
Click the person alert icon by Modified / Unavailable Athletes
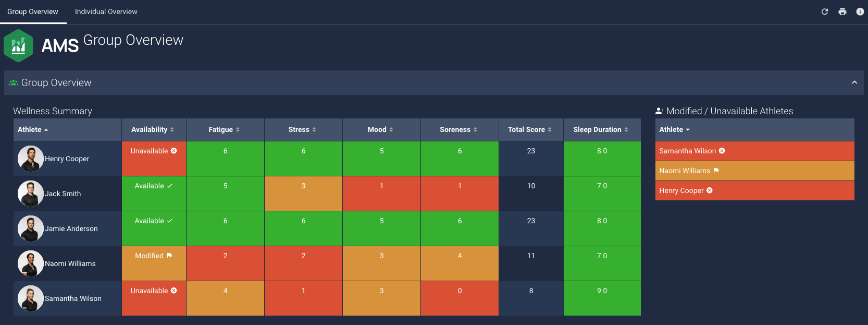(660, 111)
